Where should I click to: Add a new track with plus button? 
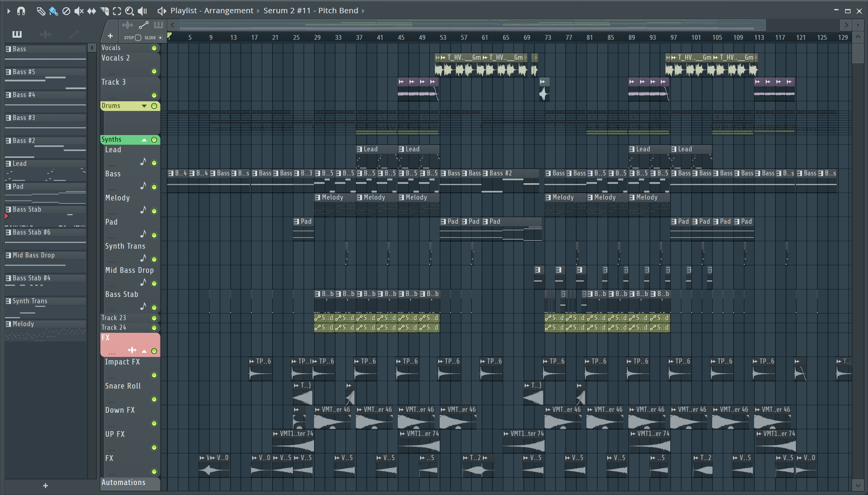(x=110, y=36)
